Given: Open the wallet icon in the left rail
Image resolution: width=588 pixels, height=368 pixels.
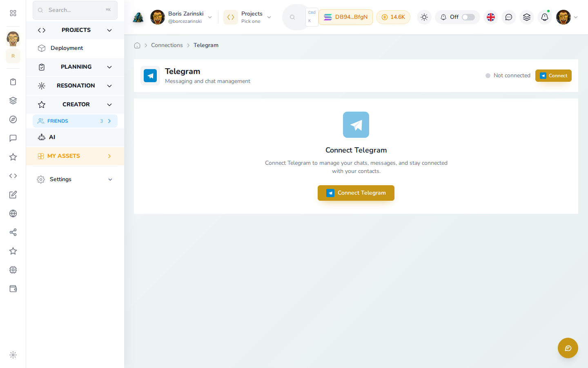Looking at the screenshot, I should [13, 289].
